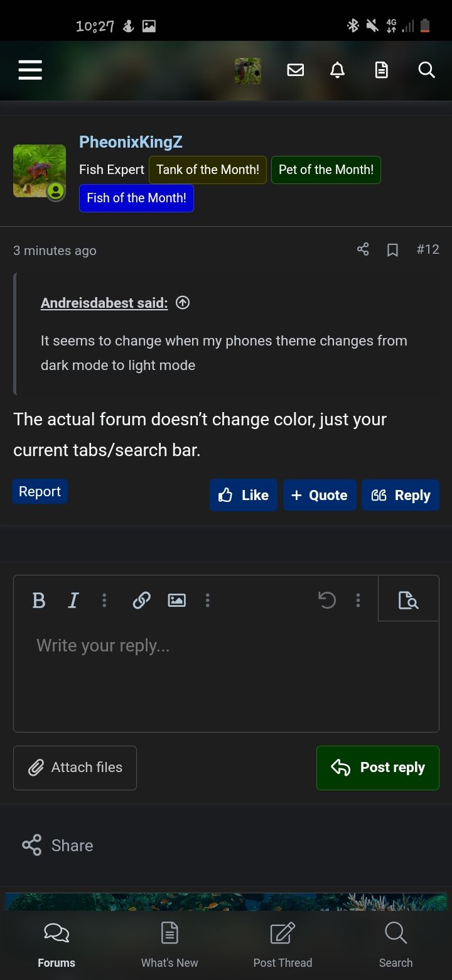Insert link in reply editor
Screen dimensions: 452x980
[141, 600]
